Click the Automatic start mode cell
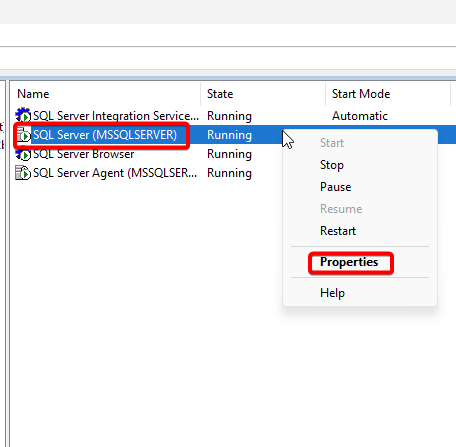The height and width of the screenshot is (447, 456). 360,116
